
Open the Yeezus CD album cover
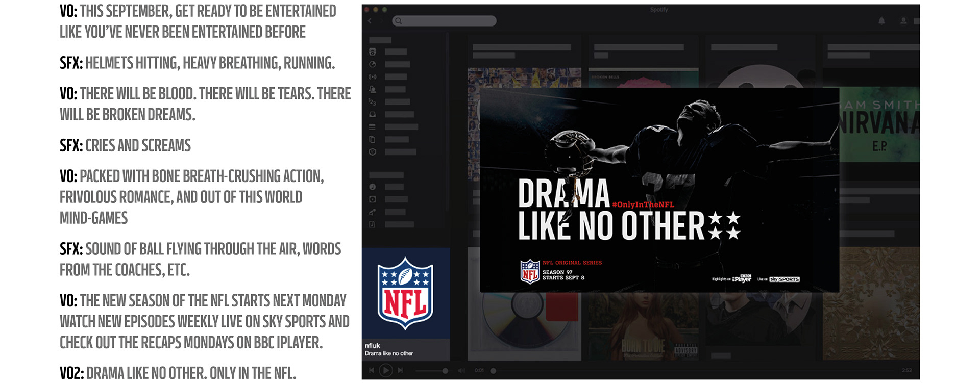click(525, 326)
